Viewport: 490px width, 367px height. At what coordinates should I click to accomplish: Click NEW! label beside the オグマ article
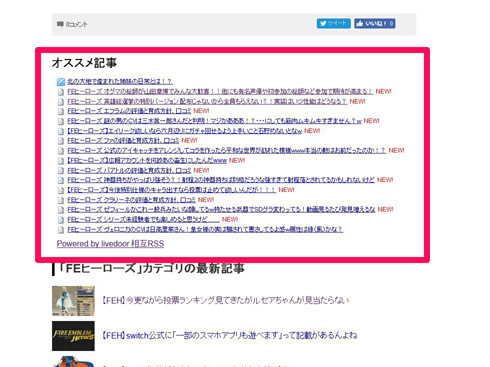pyautogui.click(x=383, y=91)
